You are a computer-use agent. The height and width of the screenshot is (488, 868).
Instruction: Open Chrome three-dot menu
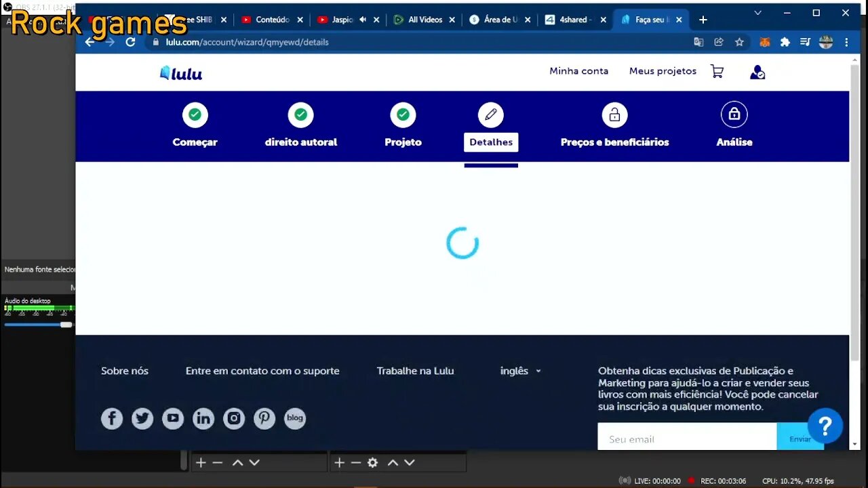pos(846,42)
